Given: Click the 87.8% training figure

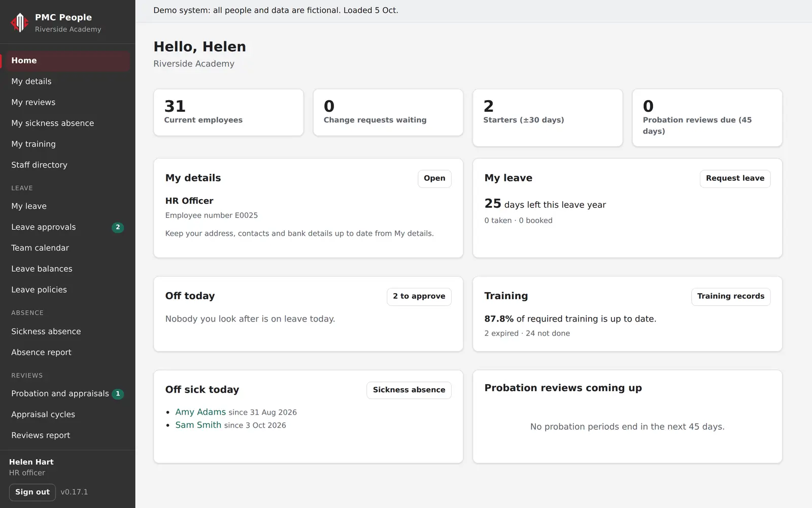Looking at the screenshot, I should pos(499,319).
